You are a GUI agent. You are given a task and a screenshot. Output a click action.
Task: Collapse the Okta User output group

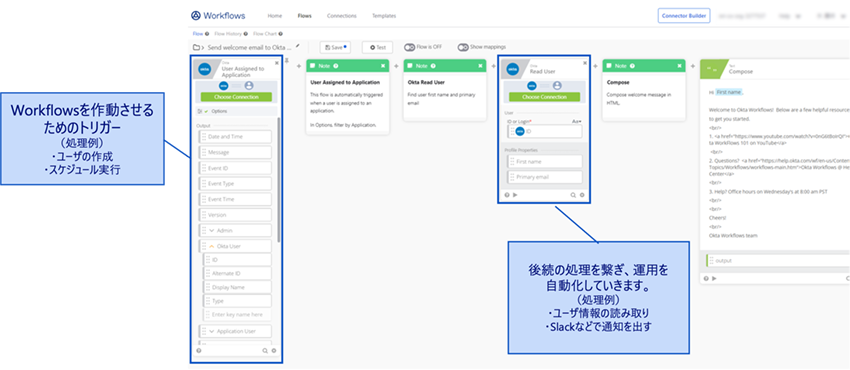[x=211, y=246]
